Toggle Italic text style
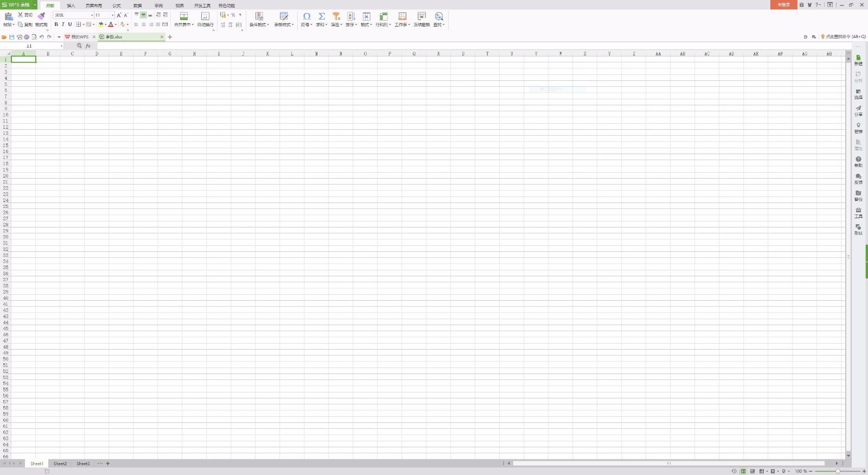Screen dimensions: 868x475 (63, 24)
